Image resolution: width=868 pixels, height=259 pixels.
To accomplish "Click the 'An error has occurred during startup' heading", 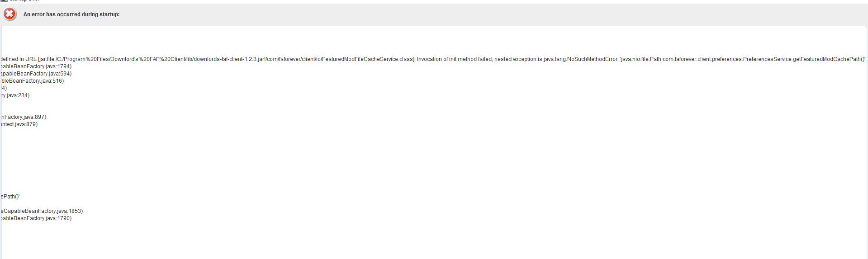I will [71, 14].
